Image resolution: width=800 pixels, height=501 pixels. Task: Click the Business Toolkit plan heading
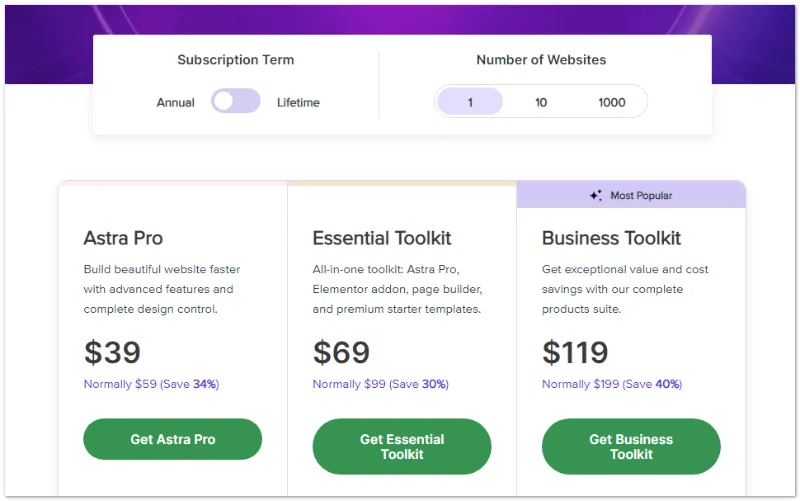(x=611, y=238)
